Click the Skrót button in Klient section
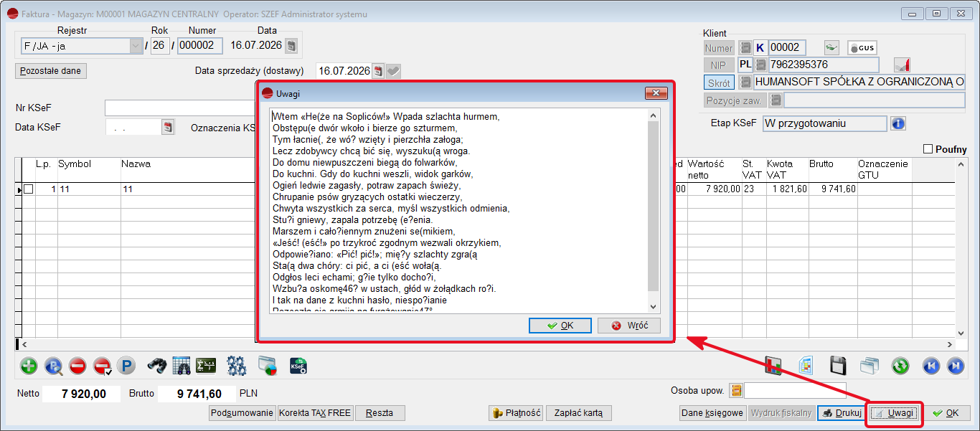This screenshot has width=980, height=431. click(720, 83)
